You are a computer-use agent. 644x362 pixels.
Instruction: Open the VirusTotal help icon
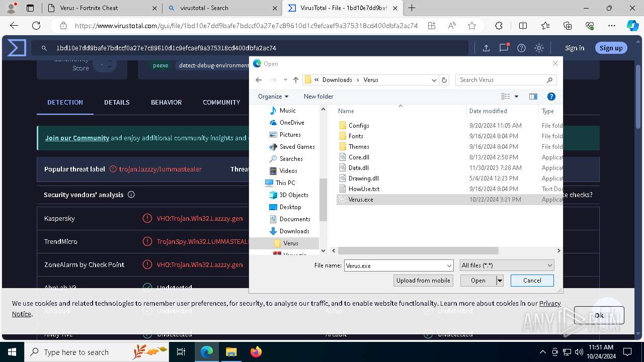click(x=521, y=48)
